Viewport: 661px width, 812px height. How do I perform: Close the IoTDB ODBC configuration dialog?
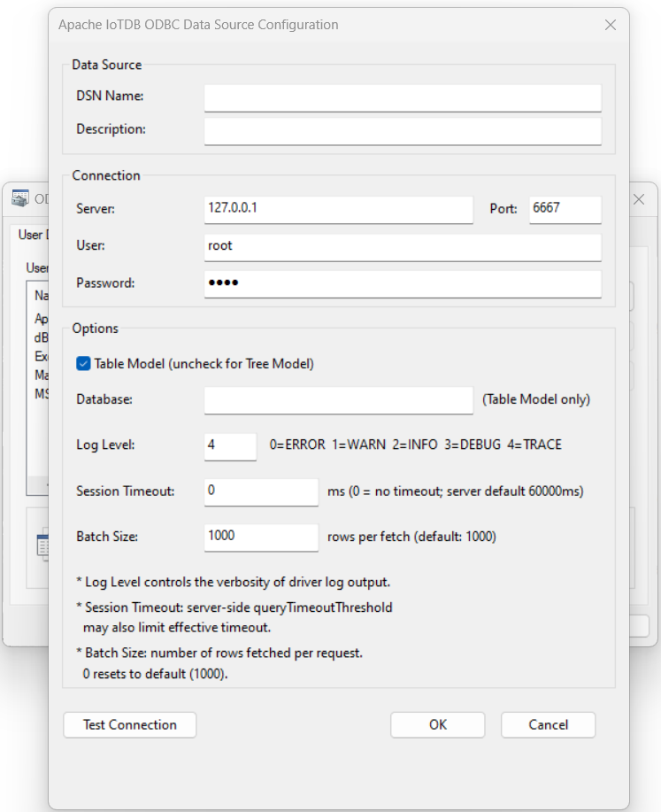610,25
